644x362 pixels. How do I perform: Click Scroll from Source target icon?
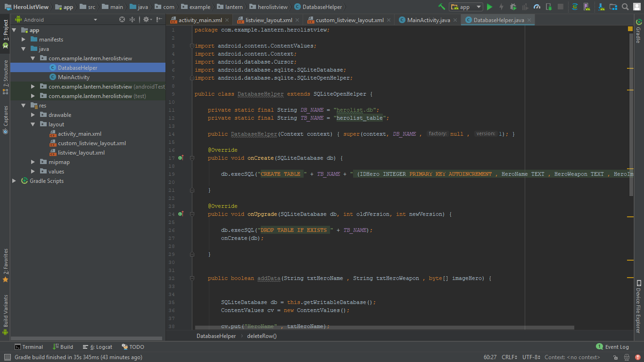(122, 20)
